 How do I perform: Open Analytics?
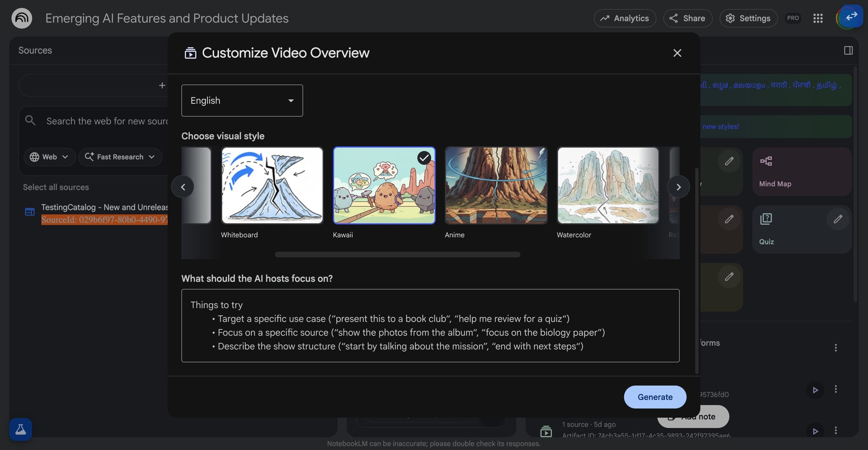click(x=625, y=18)
